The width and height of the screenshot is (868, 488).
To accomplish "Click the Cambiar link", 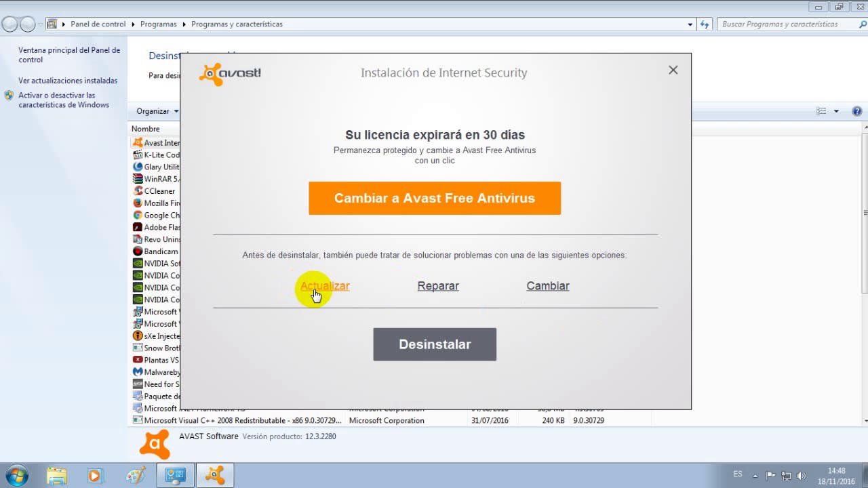I will pos(548,286).
